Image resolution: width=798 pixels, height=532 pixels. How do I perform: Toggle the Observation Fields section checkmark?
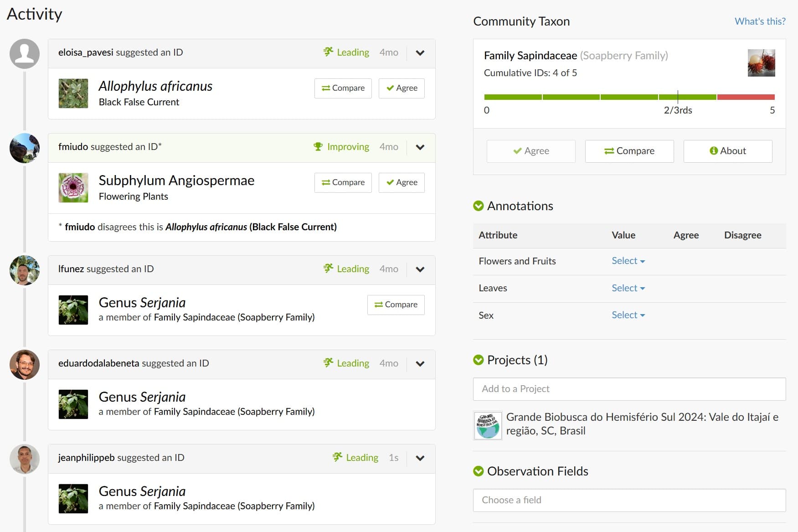(479, 471)
